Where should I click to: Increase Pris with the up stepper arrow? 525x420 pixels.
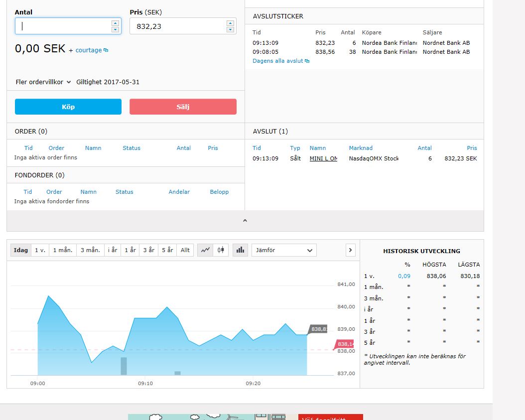[230, 23]
